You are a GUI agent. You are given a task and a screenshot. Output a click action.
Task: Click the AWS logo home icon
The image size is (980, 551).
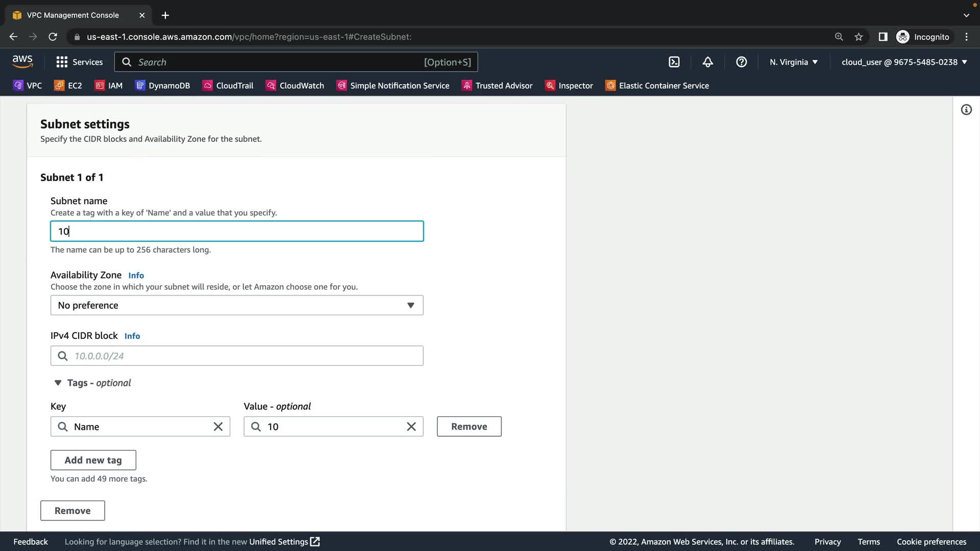pyautogui.click(x=22, y=62)
